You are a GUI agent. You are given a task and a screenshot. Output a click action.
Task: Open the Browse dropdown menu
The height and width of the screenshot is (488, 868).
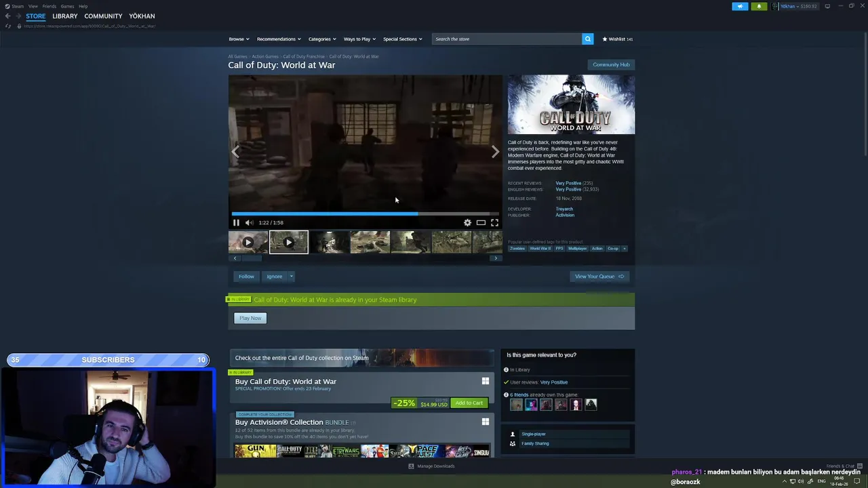tap(239, 39)
